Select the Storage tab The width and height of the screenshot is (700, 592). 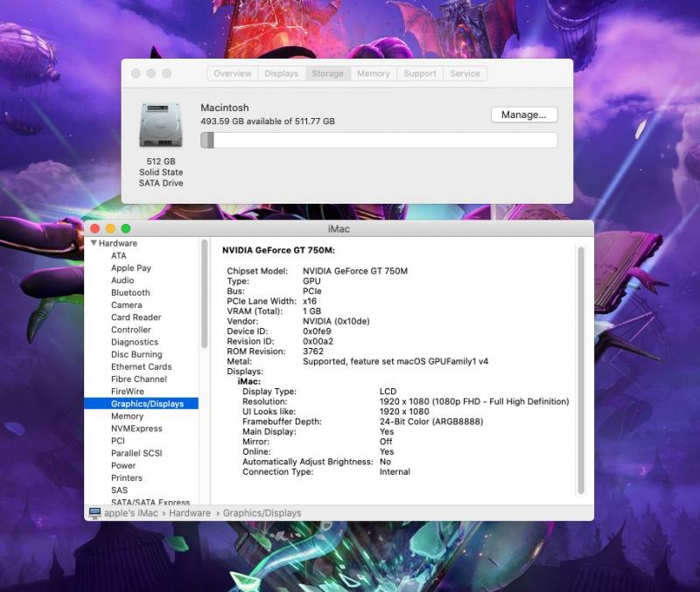327,73
